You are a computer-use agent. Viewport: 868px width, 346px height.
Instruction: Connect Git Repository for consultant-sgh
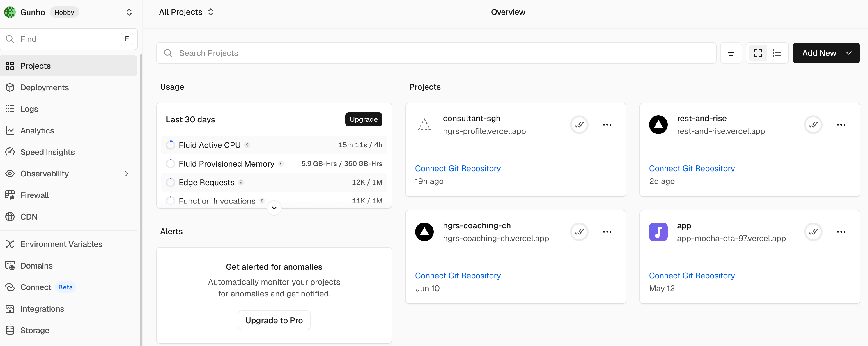tap(458, 168)
